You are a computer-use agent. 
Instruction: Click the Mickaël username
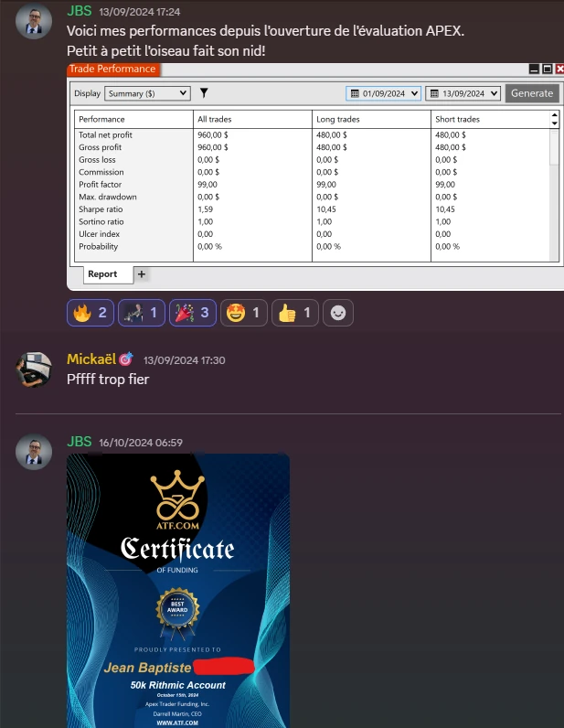coord(91,359)
